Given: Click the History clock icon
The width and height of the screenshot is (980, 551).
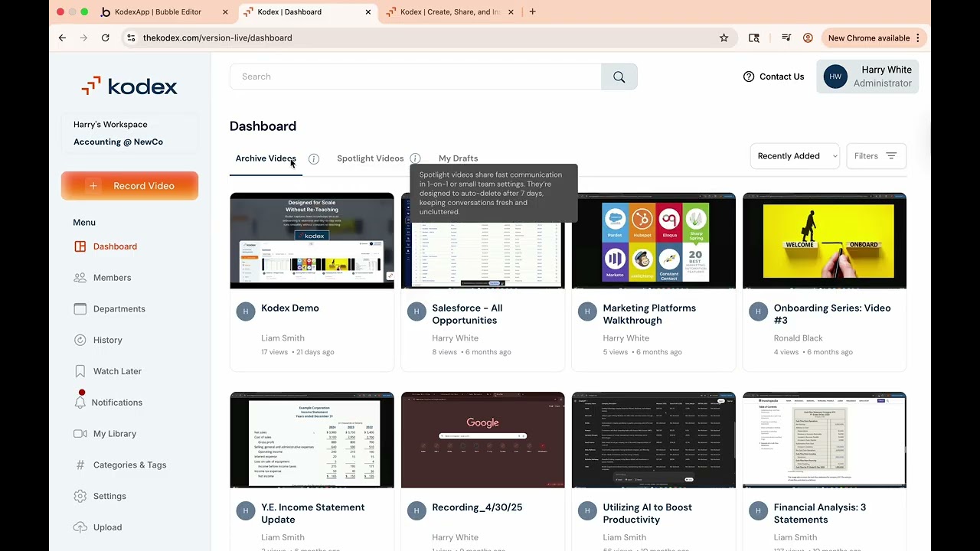Looking at the screenshot, I should (80, 340).
